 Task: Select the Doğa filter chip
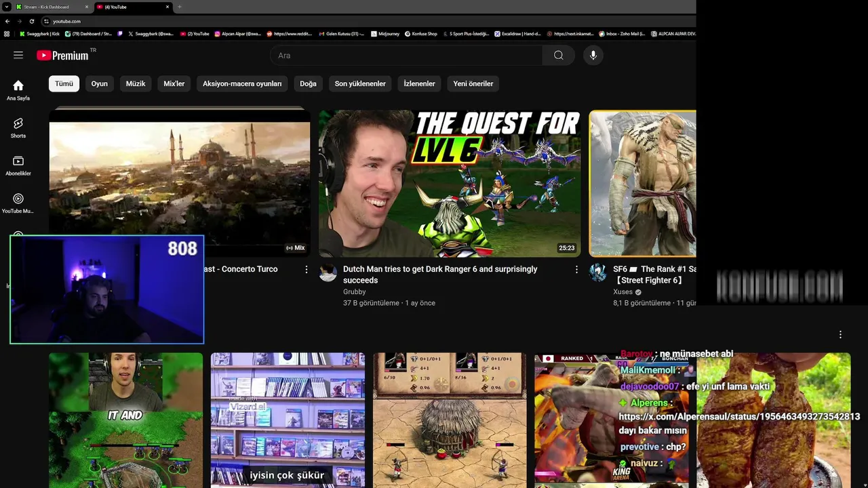point(309,83)
